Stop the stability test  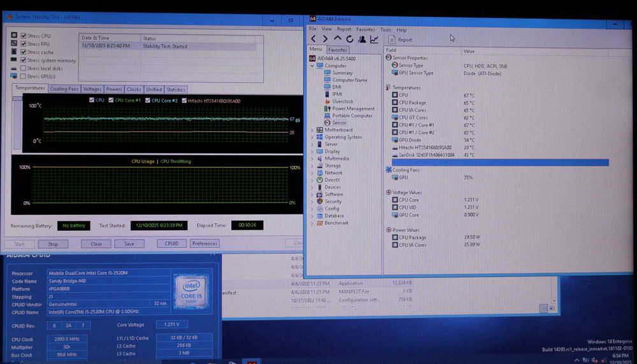[x=53, y=244]
